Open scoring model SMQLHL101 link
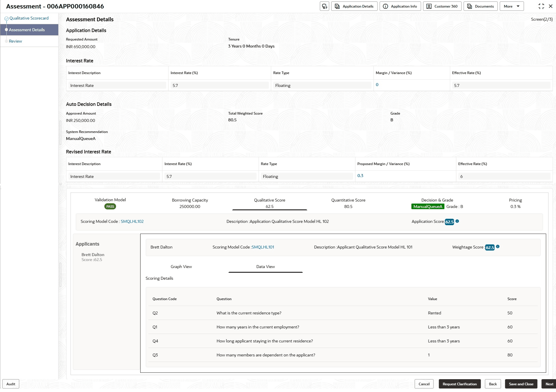This screenshot has height=392, width=556. coord(263,247)
